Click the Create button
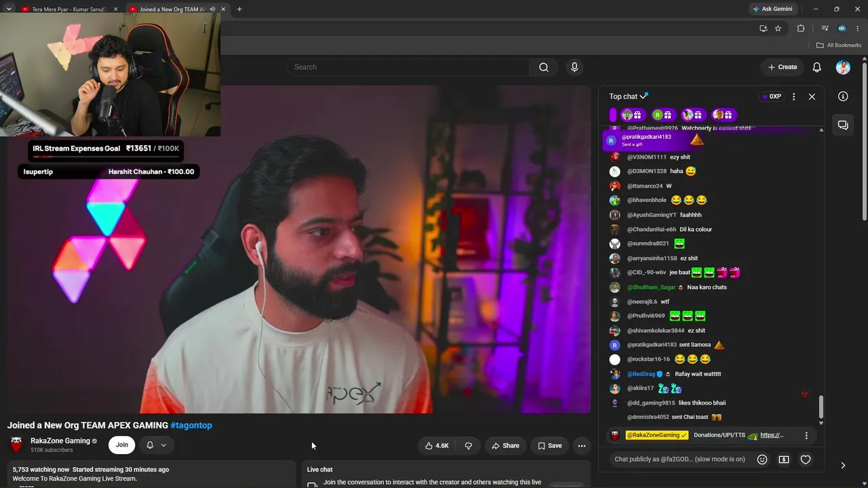Screen dimensions: 868x488 (x=782, y=67)
